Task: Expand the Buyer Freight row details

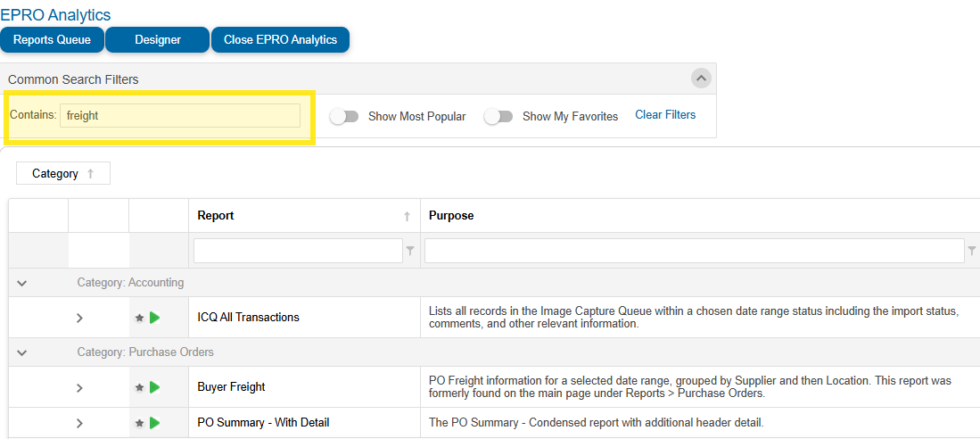Action: point(79,387)
